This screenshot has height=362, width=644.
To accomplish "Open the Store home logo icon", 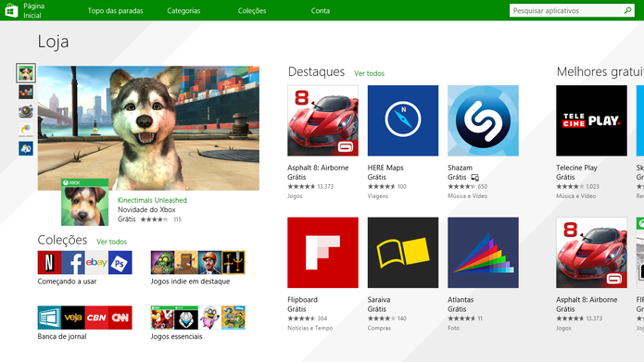I will (x=11, y=10).
